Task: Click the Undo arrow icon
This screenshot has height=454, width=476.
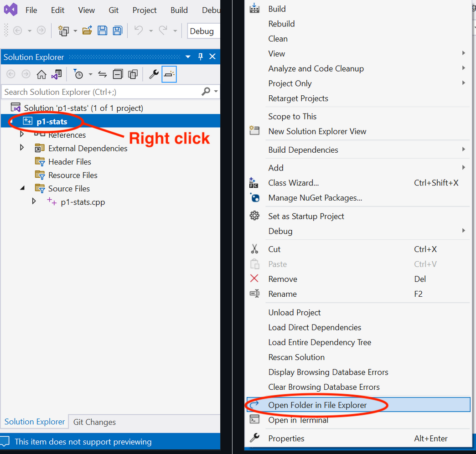Action: click(139, 31)
